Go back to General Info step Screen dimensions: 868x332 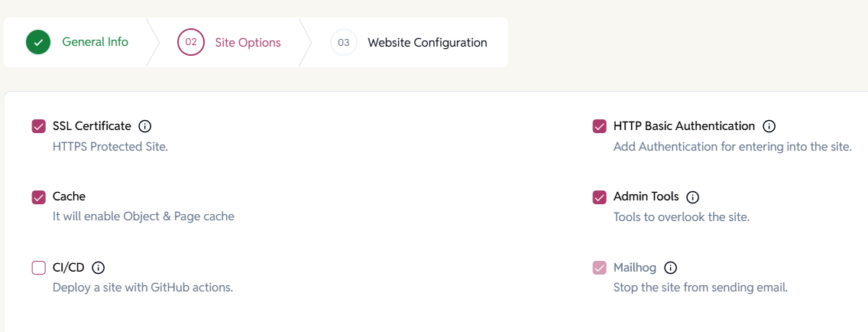tap(96, 42)
